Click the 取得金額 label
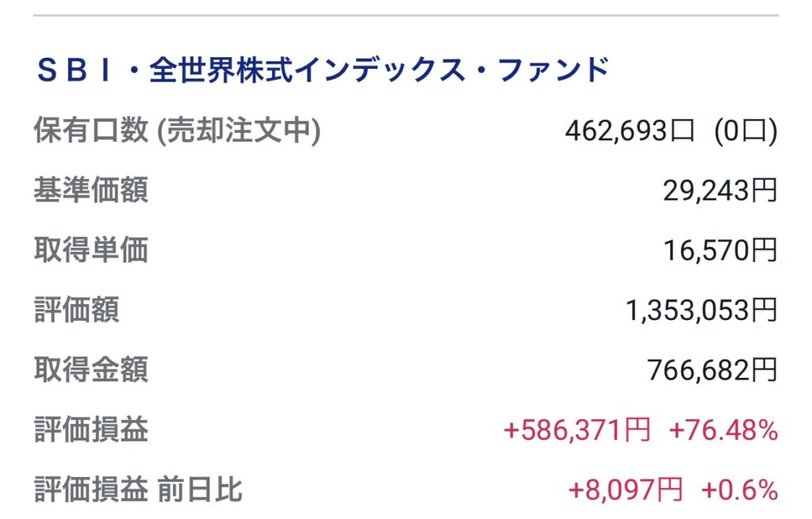The width and height of the screenshot is (812, 519). tap(90, 370)
